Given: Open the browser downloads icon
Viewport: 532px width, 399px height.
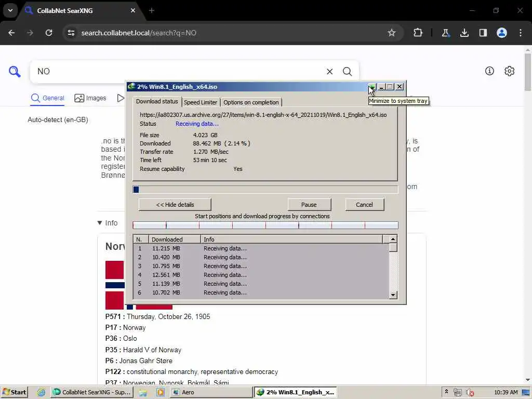Looking at the screenshot, I should tap(464, 33).
